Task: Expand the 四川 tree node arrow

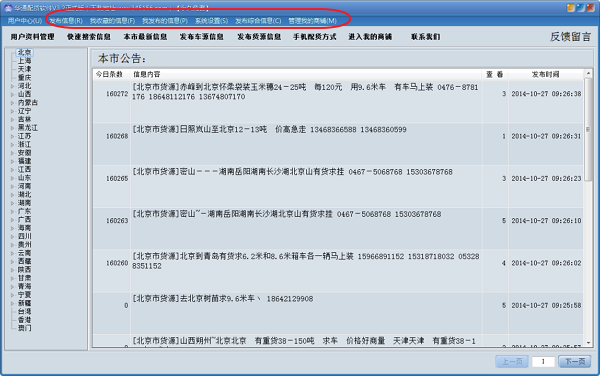Action: coord(12,236)
